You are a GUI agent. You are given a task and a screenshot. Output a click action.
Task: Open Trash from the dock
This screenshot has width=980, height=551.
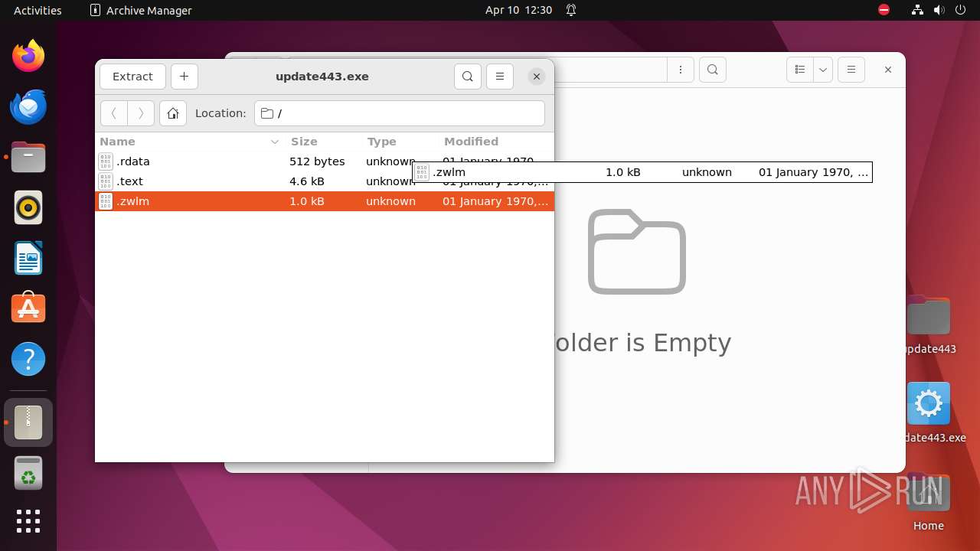(x=28, y=473)
